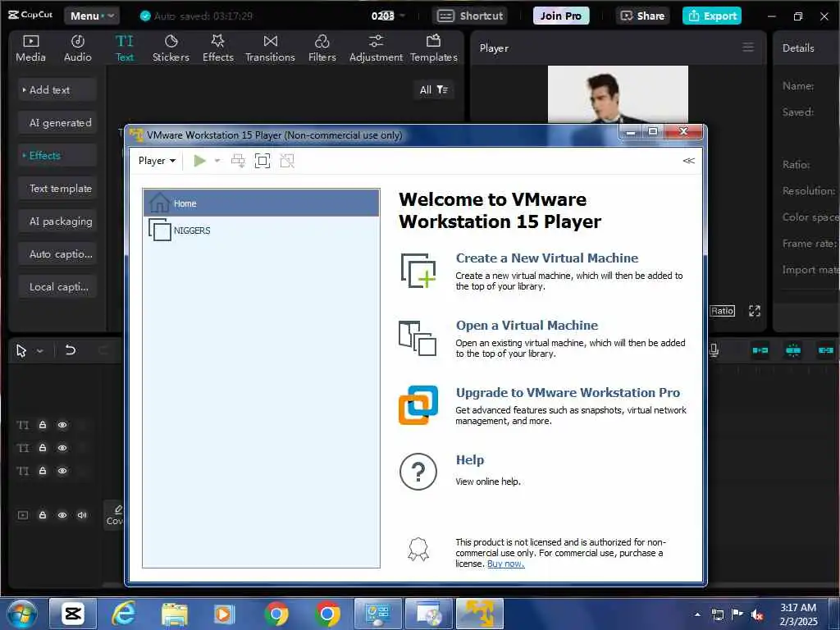Select the TI Text tab
This screenshot has height=630, width=840.
tap(125, 48)
